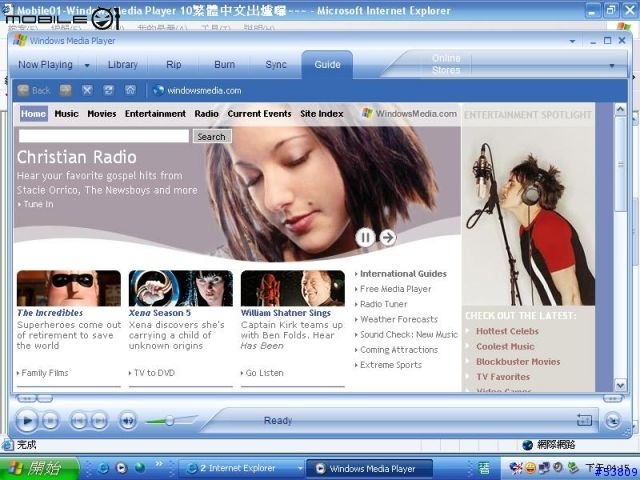
Task: Click the Next track button
Action: 99,421
